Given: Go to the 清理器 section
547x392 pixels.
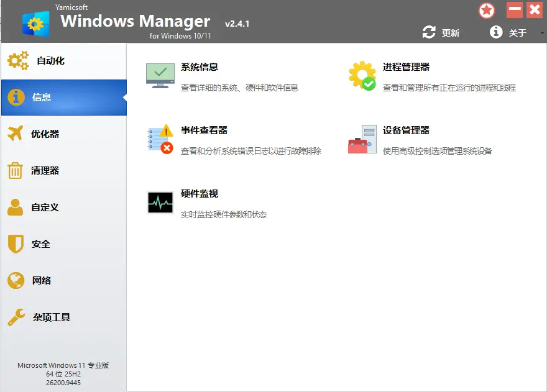Looking at the screenshot, I should click(64, 171).
